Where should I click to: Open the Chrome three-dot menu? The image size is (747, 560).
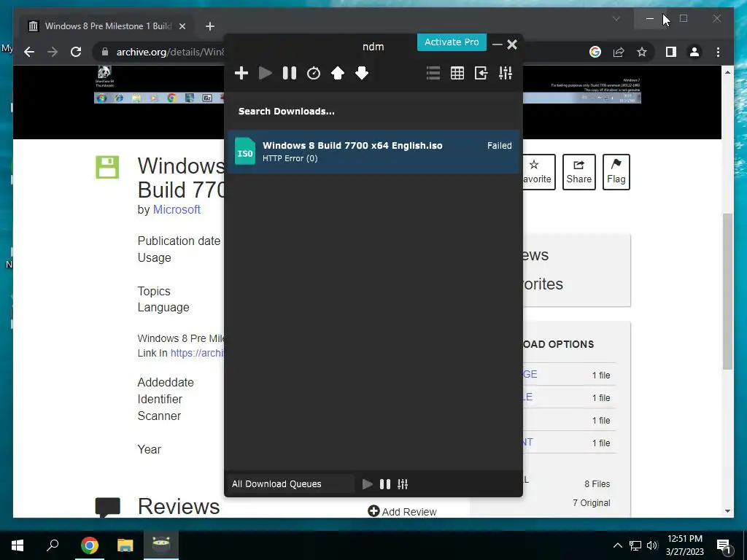718,52
